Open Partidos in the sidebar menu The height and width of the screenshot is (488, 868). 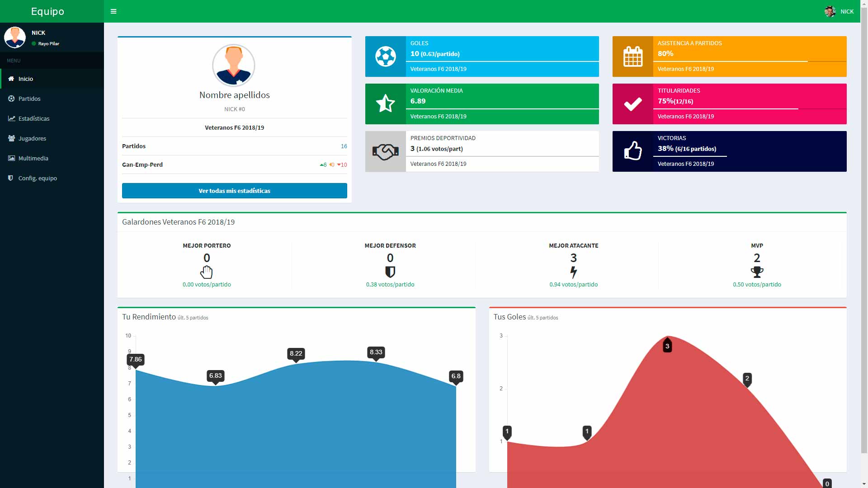(29, 99)
